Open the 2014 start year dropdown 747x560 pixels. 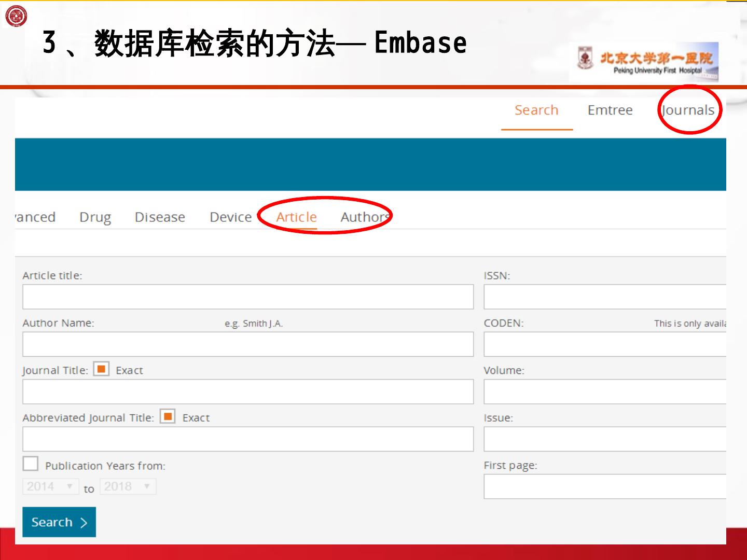tap(50, 486)
